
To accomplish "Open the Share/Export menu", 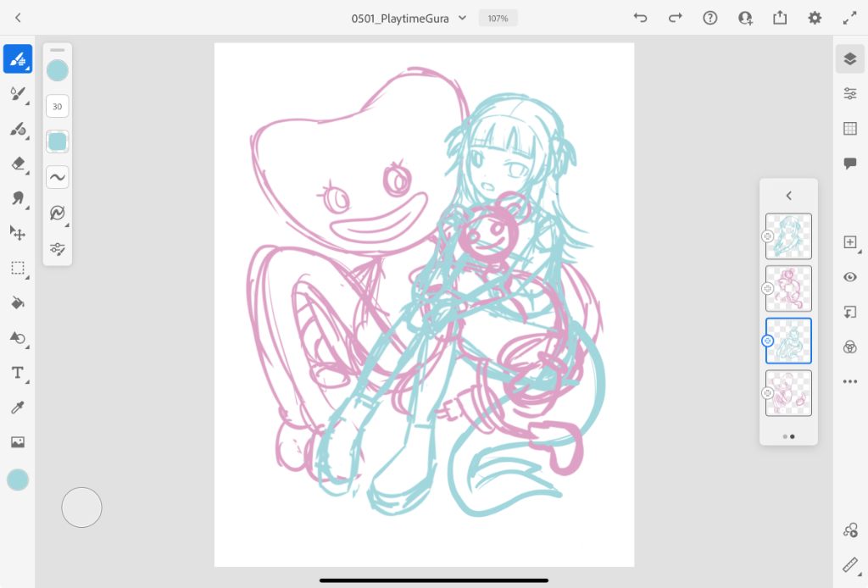I will 780,18.
